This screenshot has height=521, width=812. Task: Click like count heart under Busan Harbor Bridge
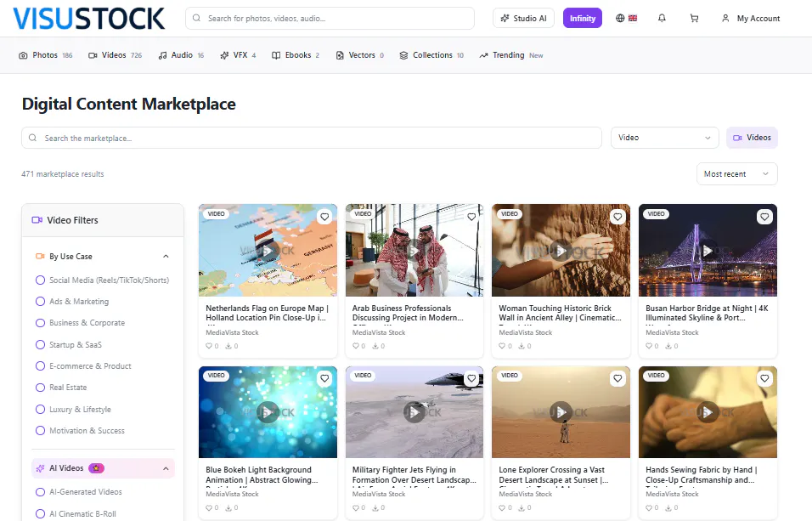coord(649,346)
